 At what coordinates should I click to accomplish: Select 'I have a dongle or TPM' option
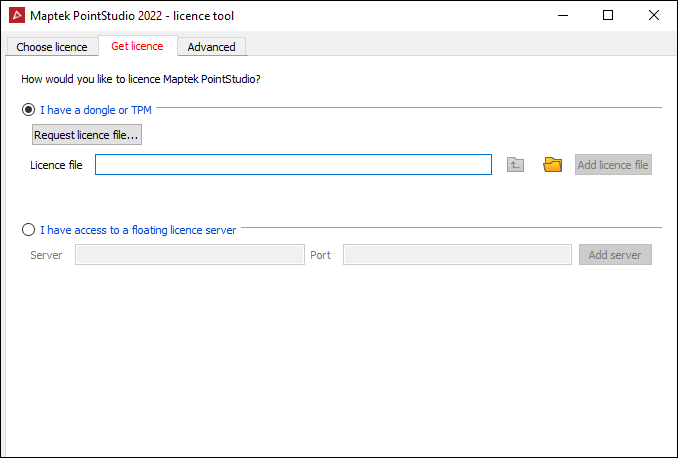coord(28,110)
